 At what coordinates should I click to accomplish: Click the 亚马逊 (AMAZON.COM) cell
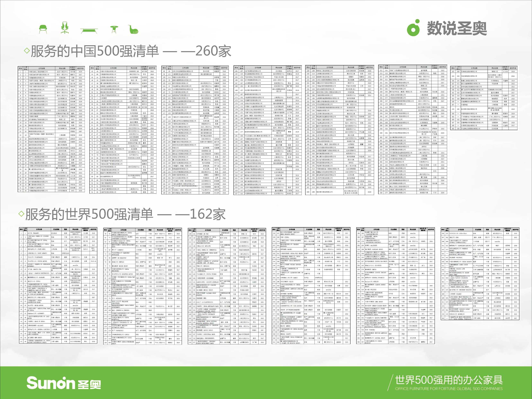pos(39,269)
